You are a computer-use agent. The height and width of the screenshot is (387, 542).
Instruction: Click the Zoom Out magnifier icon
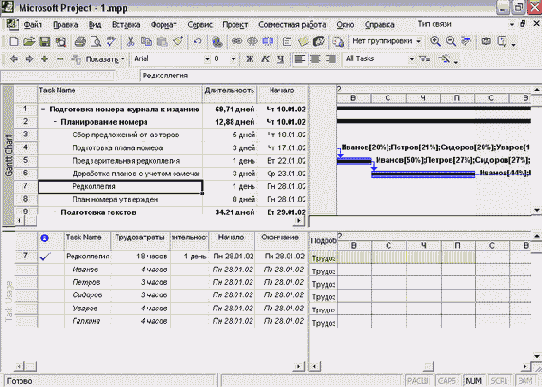(x=451, y=41)
